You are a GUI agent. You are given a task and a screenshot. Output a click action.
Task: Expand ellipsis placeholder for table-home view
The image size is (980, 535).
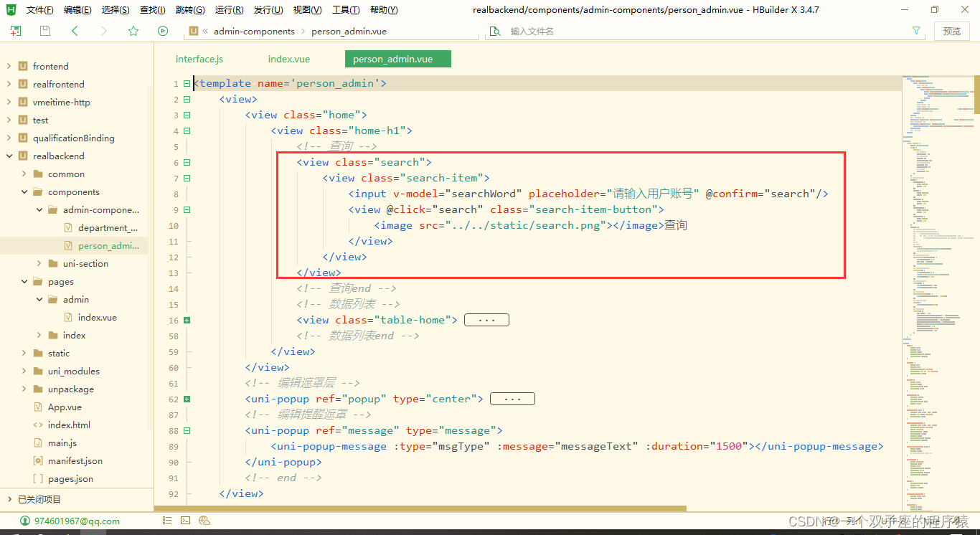click(486, 320)
